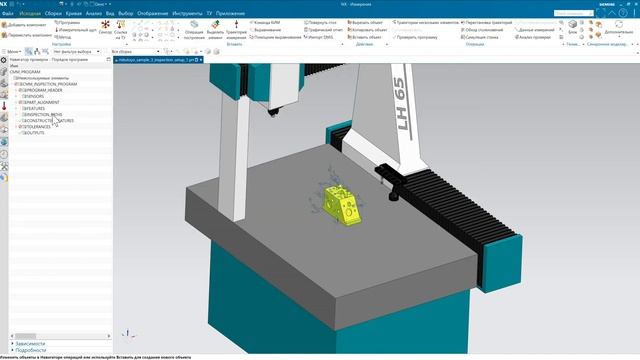Expand the PROGRAM_HEADER node
Viewport: 640px width, 360px height.
(x=16, y=90)
